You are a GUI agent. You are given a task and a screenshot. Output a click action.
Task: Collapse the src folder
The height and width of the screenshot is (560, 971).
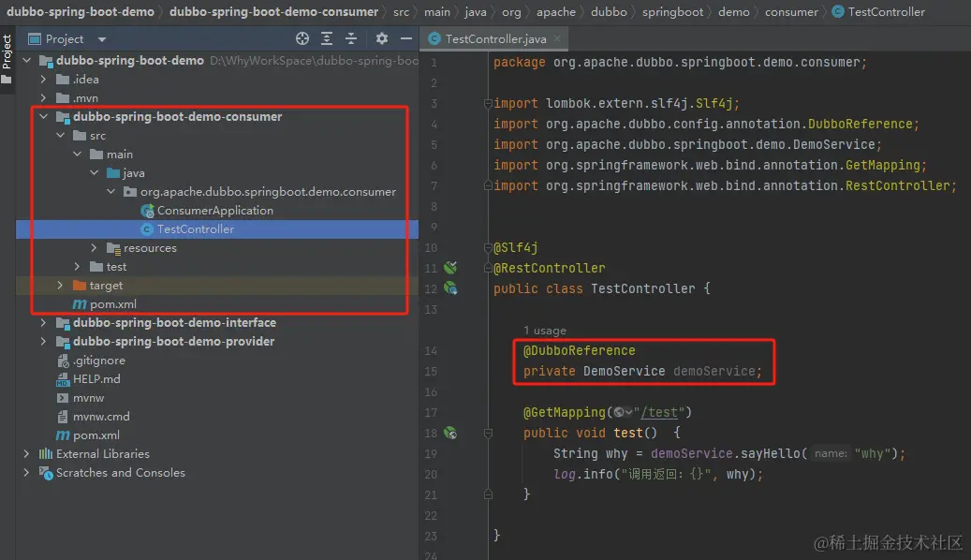coord(60,135)
